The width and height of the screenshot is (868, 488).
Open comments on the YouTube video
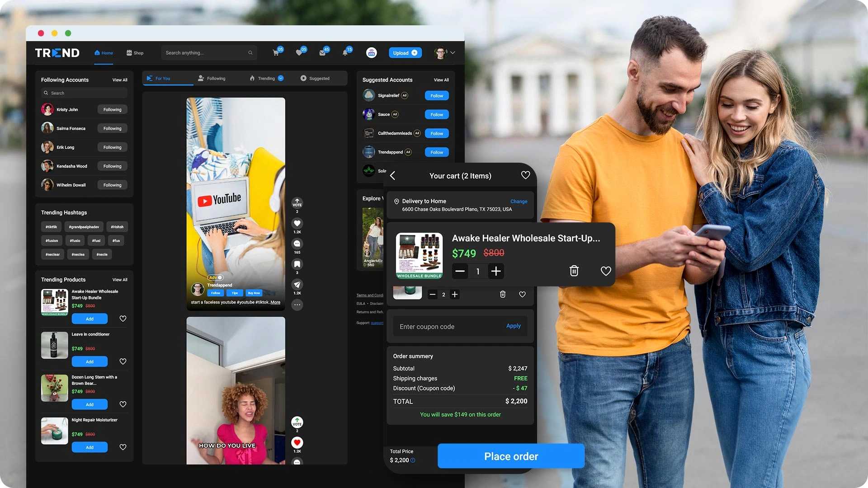(x=297, y=244)
